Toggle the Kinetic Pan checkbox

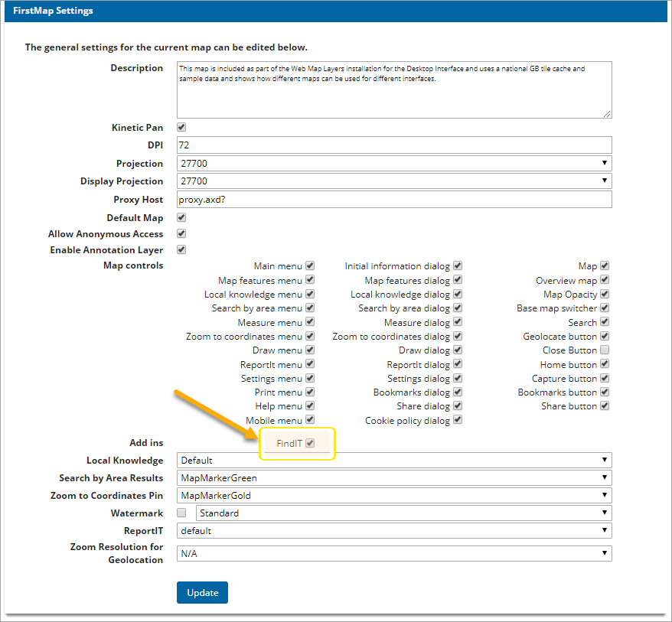tap(181, 127)
